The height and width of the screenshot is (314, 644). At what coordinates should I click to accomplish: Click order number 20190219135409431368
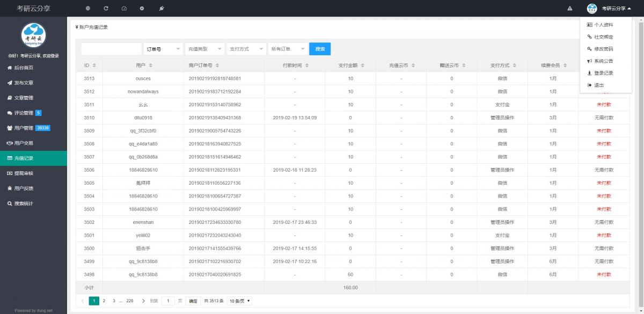[x=215, y=118]
